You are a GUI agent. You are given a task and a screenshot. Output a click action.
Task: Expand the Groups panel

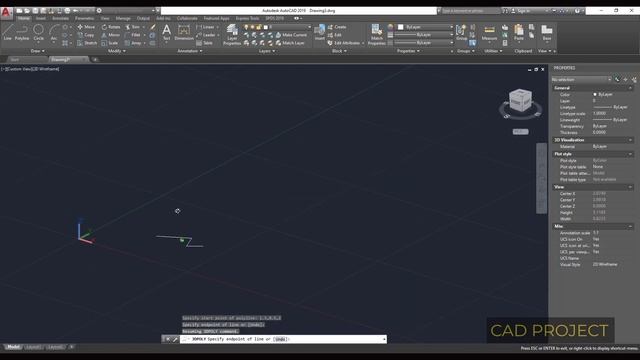(x=466, y=51)
